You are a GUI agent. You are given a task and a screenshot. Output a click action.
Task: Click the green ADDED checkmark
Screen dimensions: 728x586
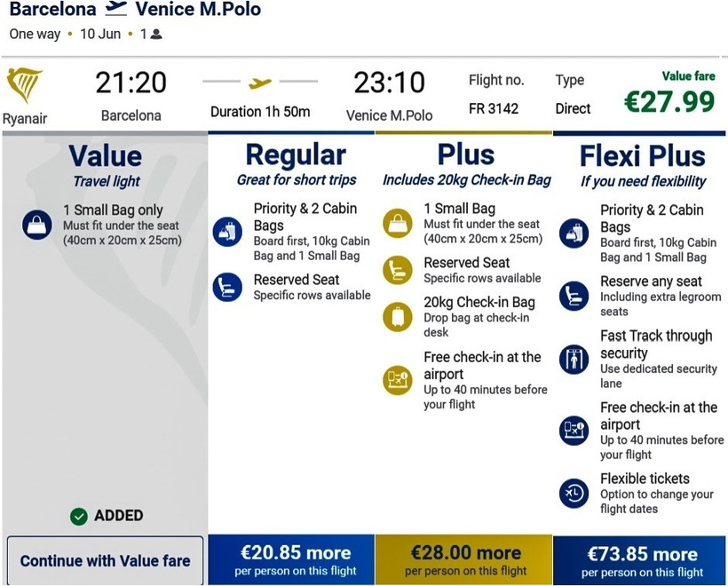79,516
